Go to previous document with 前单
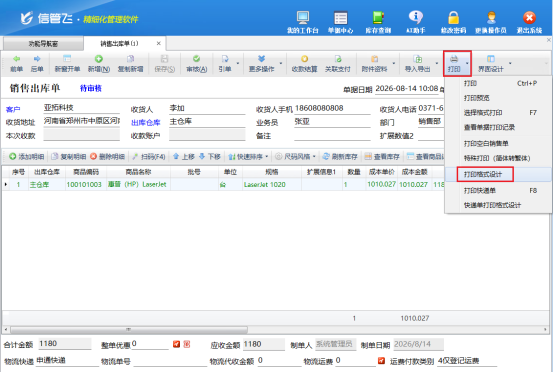554x372 pixels. tap(16, 64)
